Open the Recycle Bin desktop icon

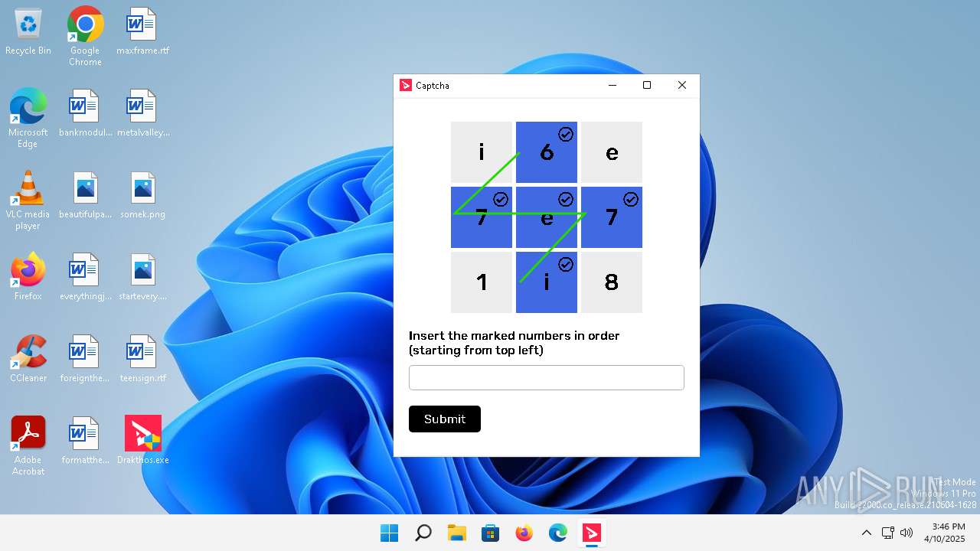[28, 32]
